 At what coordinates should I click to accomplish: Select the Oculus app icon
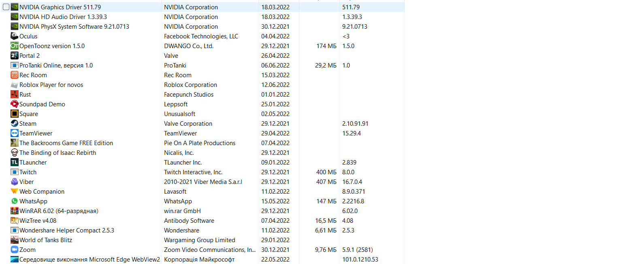pyautogui.click(x=15, y=36)
